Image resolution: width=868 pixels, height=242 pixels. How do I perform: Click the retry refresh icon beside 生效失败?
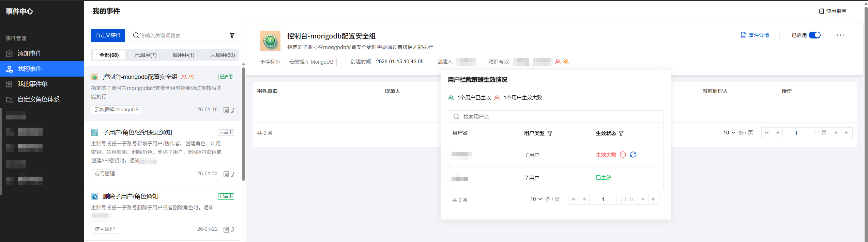(633, 155)
